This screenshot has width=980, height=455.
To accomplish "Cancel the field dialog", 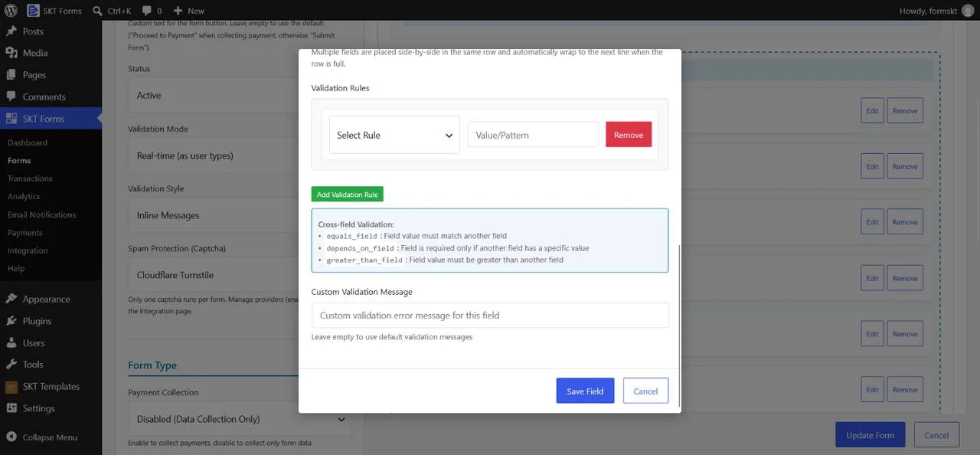I will pos(645,391).
